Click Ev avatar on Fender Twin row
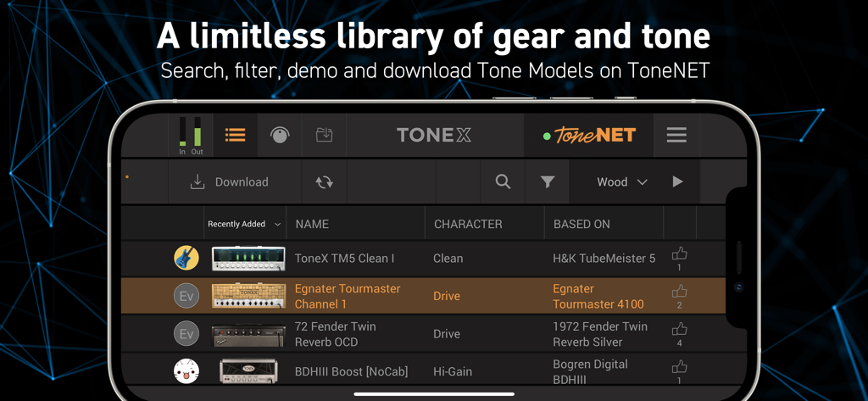This screenshot has height=401, width=868. coord(186,334)
